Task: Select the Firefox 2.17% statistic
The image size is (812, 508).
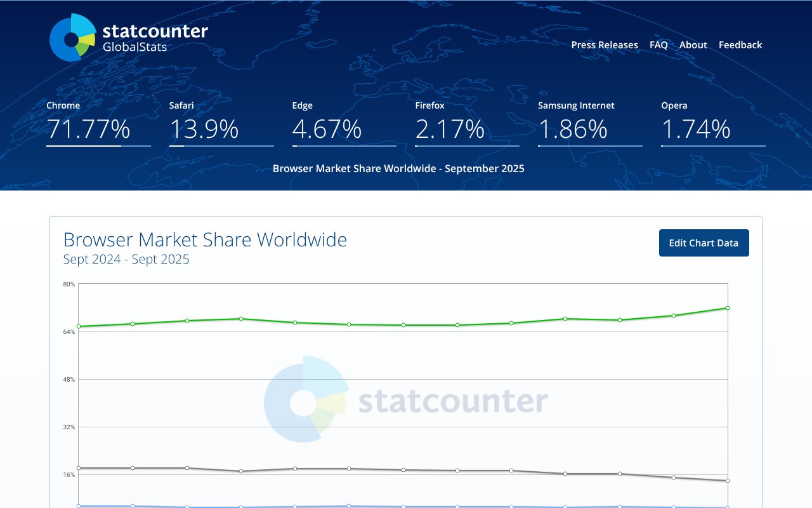Action: [x=450, y=129]
